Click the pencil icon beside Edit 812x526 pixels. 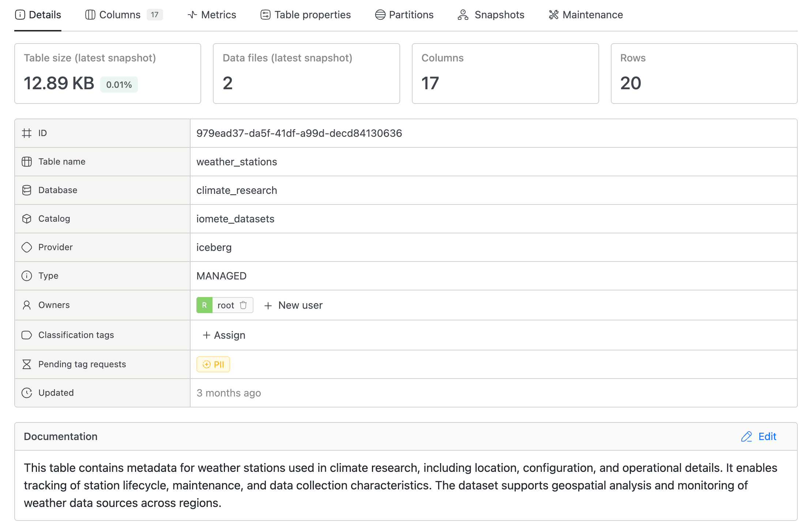(x=746, y=436)
